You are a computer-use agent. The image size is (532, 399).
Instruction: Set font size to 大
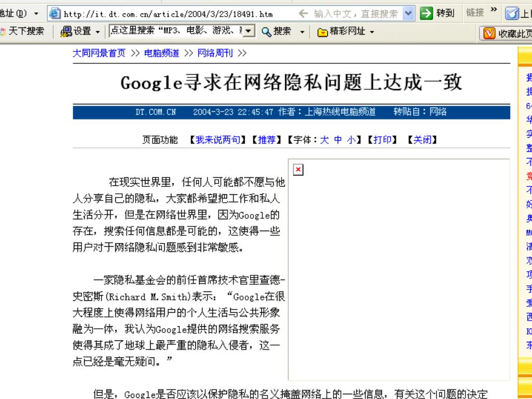(x=324, y=140)
